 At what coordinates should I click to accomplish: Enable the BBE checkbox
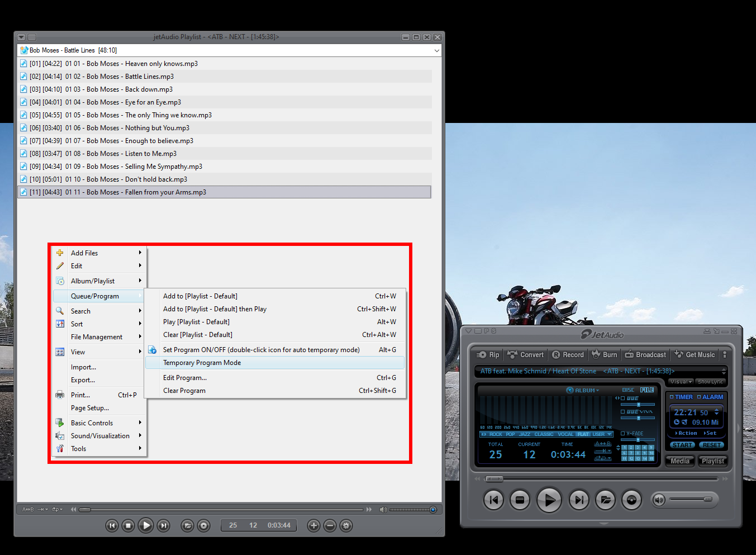click(622, 399)
